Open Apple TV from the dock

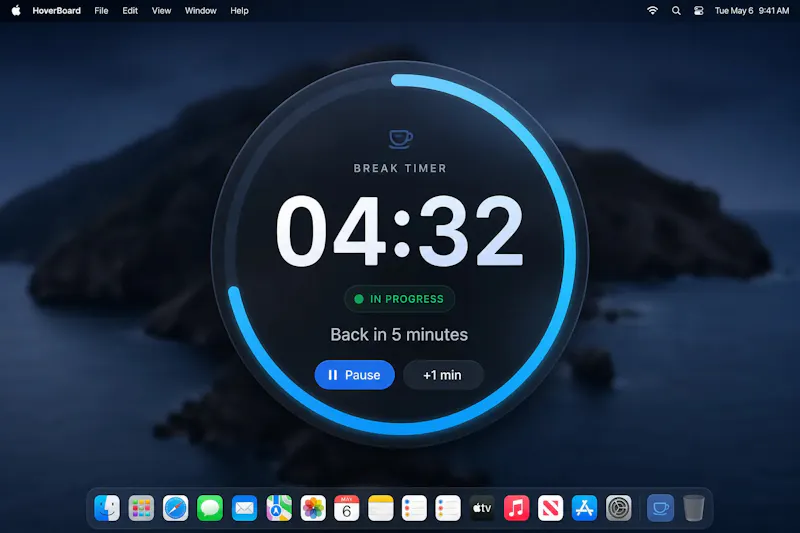pos(482,508)
